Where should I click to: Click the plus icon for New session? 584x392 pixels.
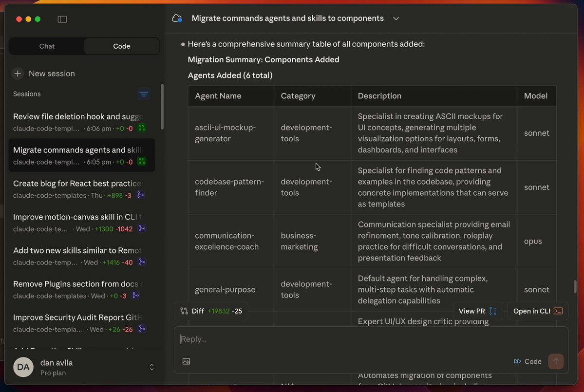pos(18,74)
